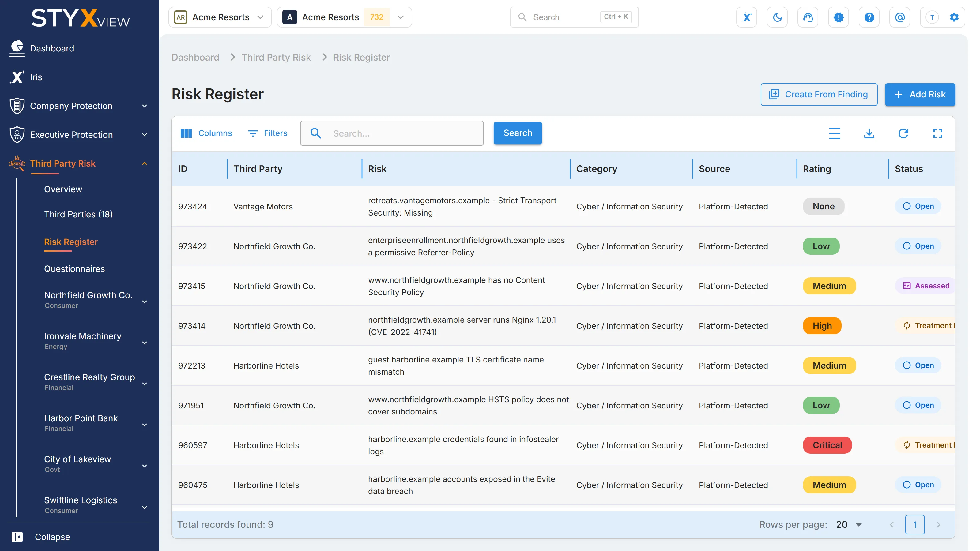
Task: Click Create From Finding button
Action: coord(819,94)
